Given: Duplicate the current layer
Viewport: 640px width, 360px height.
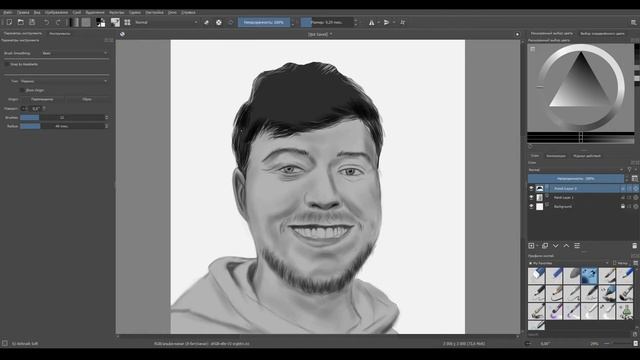Looking at the screenshot, I should tap(545, 246).
